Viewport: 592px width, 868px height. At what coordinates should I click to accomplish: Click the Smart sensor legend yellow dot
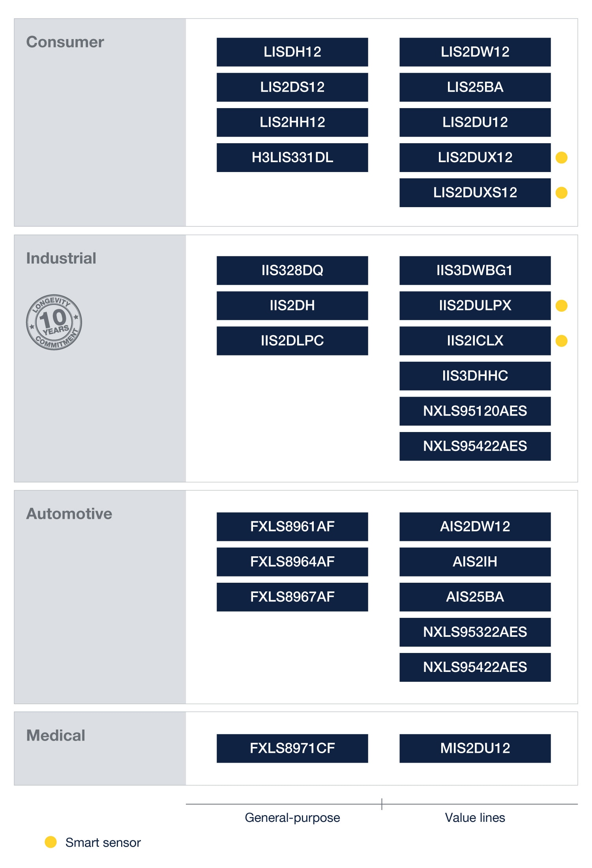pyautogui.click(x=51, y=842)
